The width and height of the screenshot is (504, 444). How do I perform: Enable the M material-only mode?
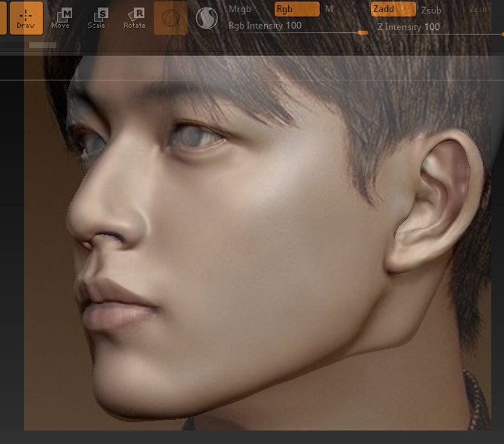329,9
